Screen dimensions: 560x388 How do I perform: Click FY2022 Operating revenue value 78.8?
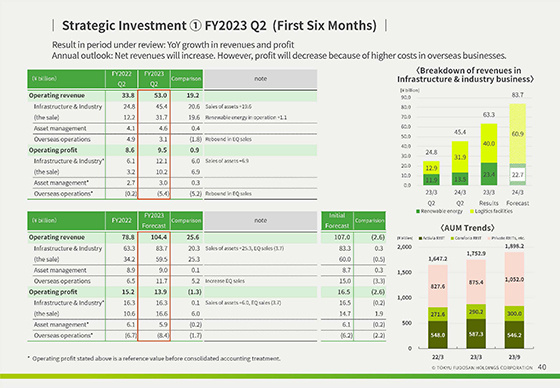tap(128, 237)
